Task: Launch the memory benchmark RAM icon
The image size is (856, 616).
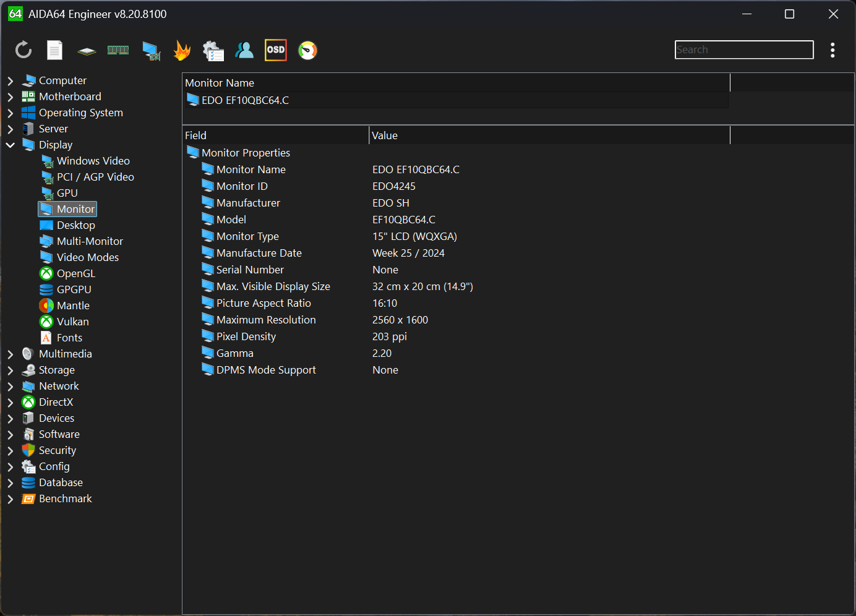Action: (118, 50)
